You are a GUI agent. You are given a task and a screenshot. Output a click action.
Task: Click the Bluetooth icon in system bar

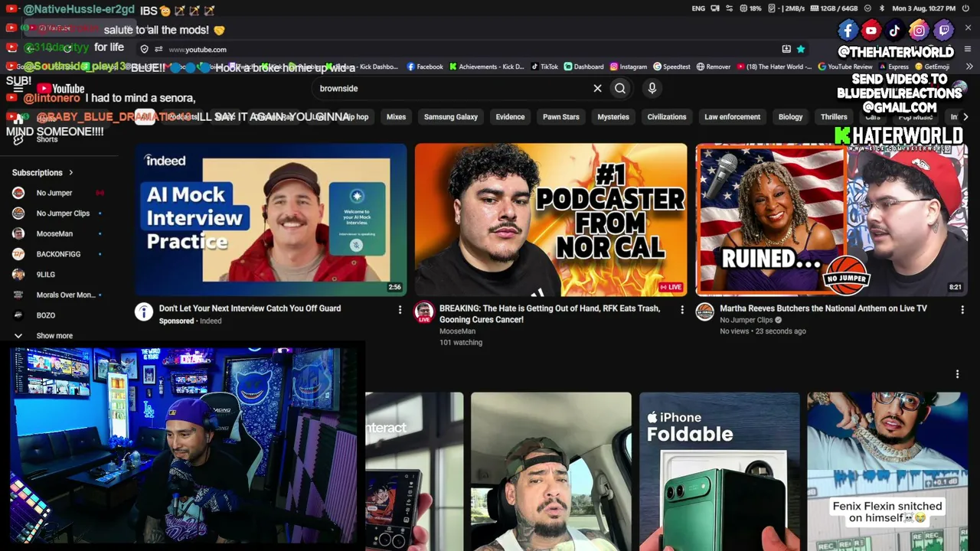tap(882, 8)
